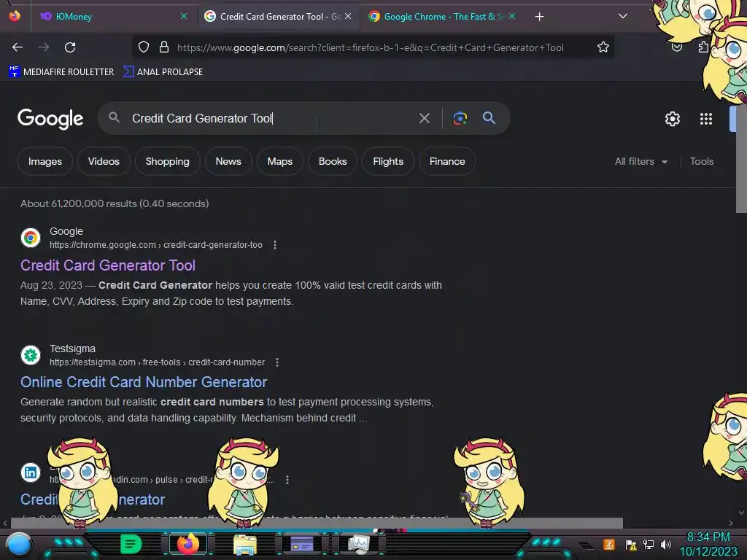Open Online Credit Card Number Generator result
The image size is (747, 560).
click(144, 382)
